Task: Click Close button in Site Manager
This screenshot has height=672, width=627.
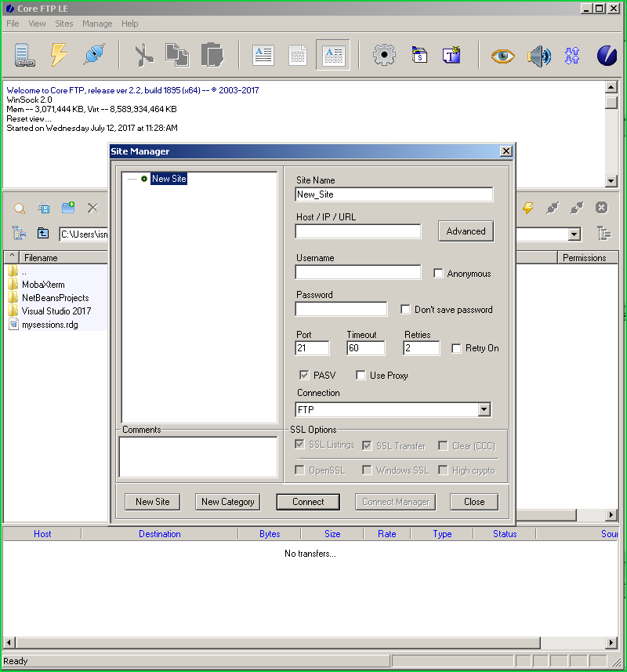Action: (474, 501)
